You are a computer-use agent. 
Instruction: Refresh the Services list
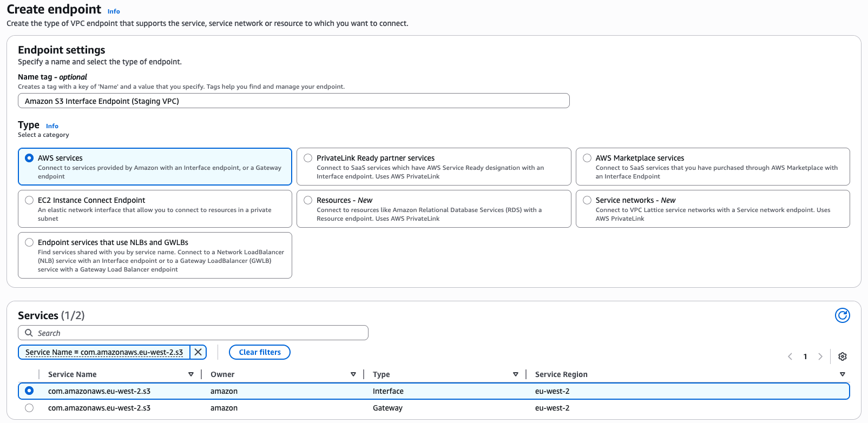[x=842, y=315]
